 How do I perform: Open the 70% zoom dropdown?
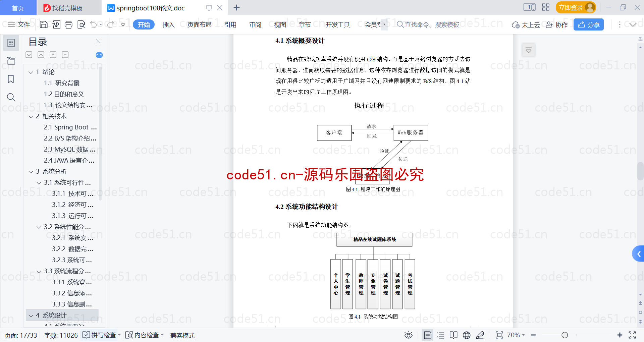(516, 335)
